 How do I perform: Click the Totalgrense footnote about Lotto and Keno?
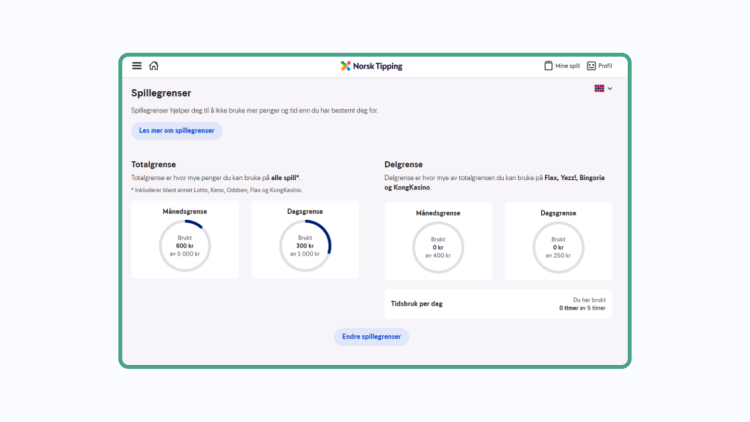[217, 190]
